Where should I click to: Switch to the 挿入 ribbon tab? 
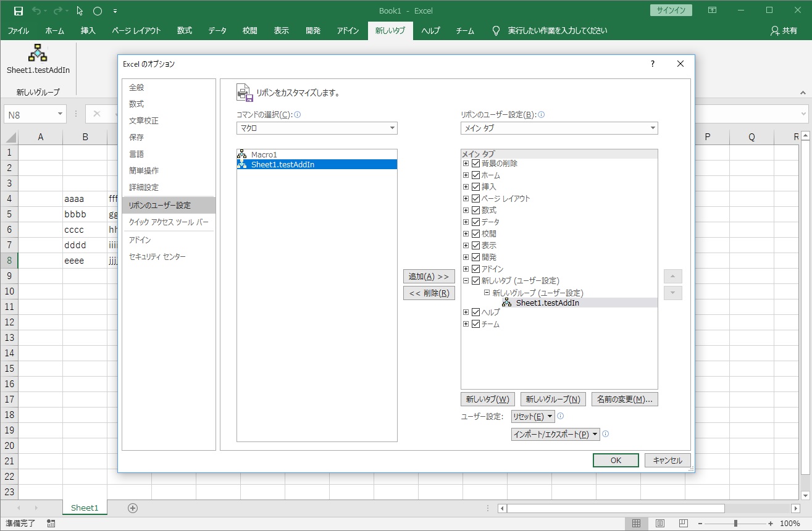pos(88,30)
